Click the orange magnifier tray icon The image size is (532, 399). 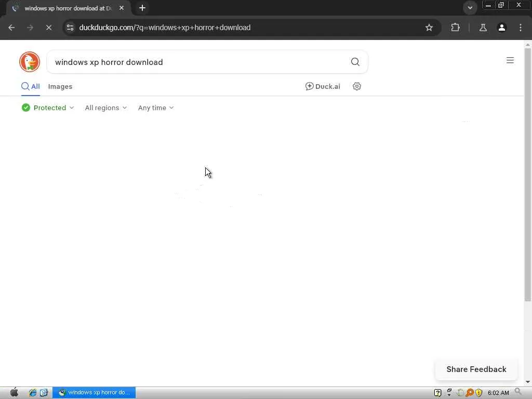tap(470, 393)
